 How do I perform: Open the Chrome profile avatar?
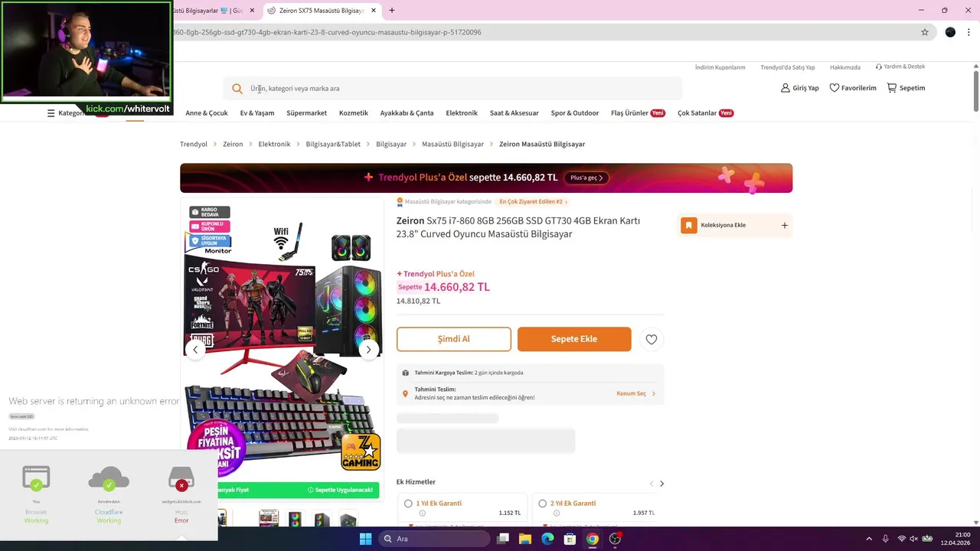point(950,32)
